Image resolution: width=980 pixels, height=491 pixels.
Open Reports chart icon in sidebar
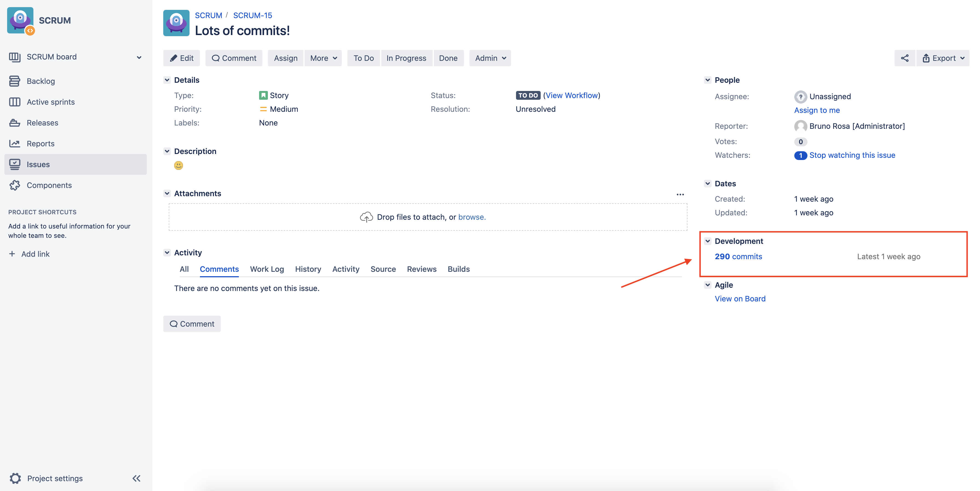point(15,144)
